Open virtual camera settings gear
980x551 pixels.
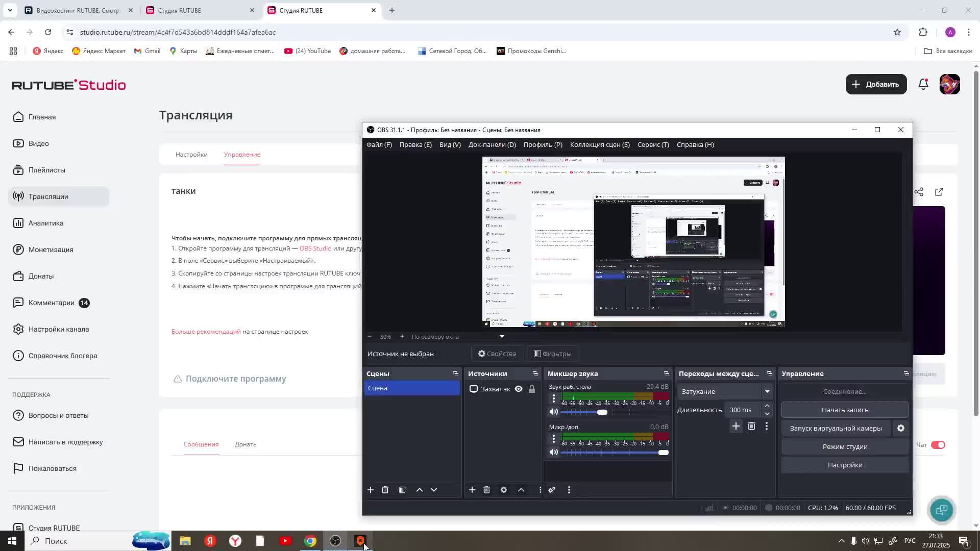point(901,428)
